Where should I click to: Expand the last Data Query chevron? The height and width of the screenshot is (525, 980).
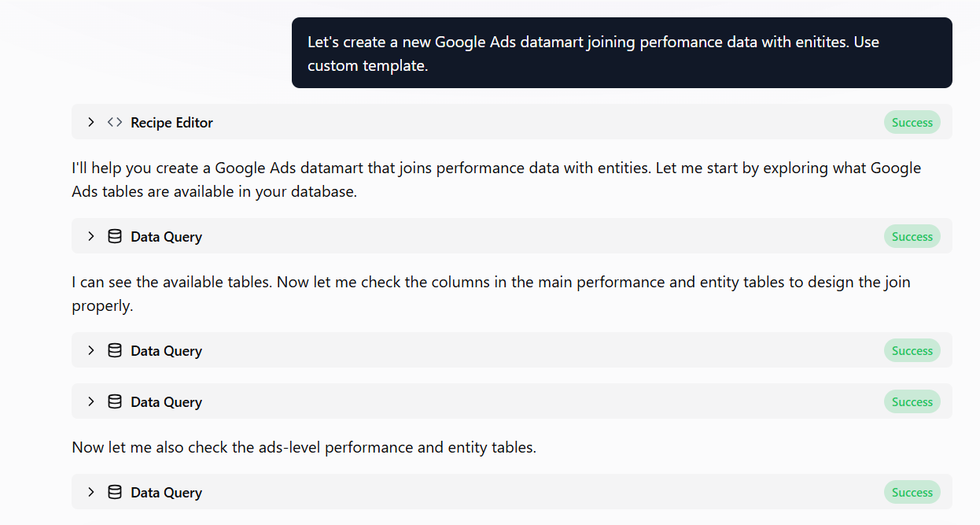[x=91, y=492]
